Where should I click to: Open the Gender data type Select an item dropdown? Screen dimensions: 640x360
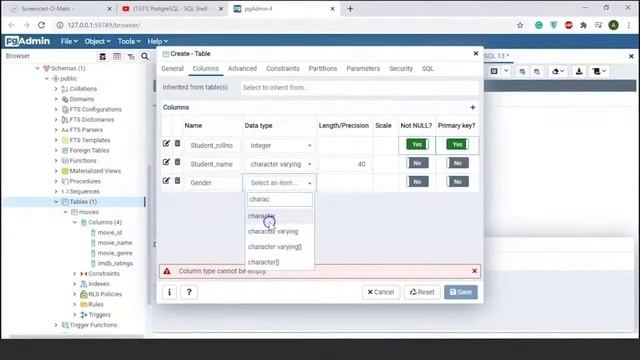tap(280, 183)
